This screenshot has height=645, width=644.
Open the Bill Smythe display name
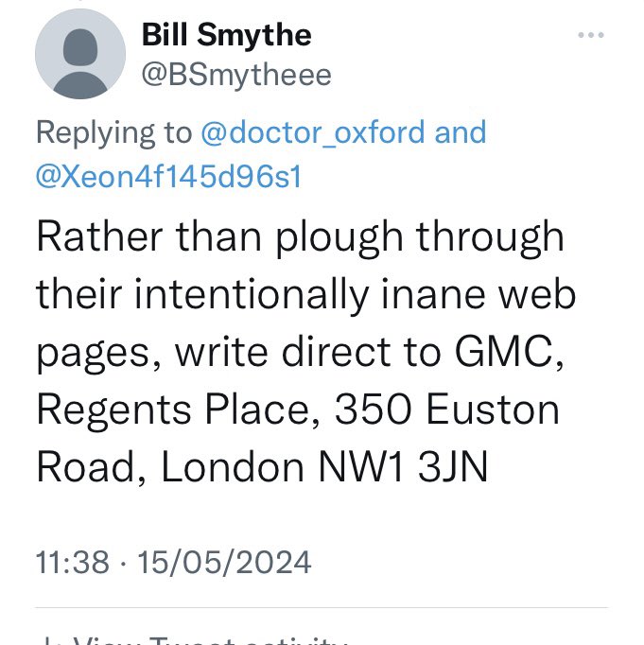[226, 35]
